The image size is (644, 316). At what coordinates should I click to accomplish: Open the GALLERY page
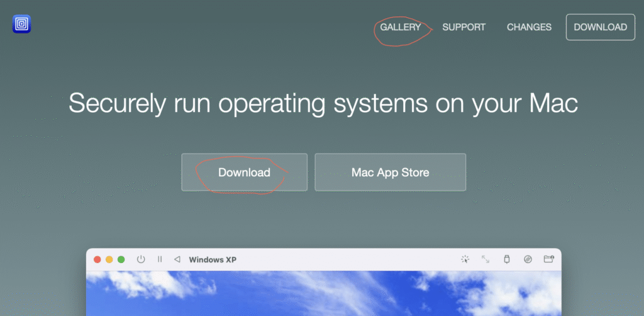pyautogui.click(x=401, y=27)
